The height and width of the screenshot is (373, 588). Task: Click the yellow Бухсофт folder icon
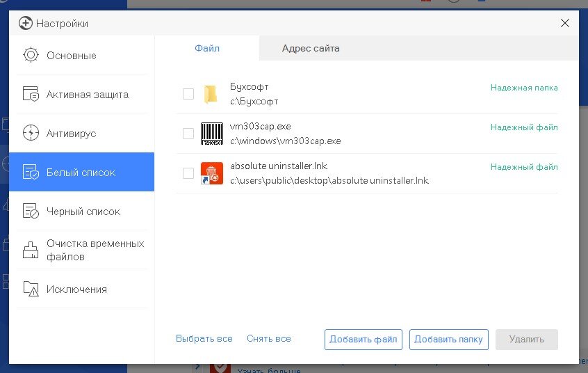pos(211,94)
